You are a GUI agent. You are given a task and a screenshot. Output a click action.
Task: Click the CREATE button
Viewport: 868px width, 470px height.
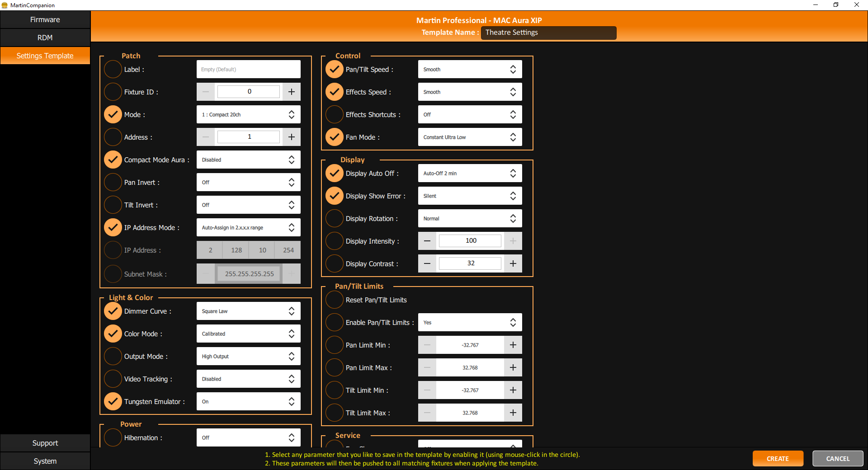click(778, 458)
